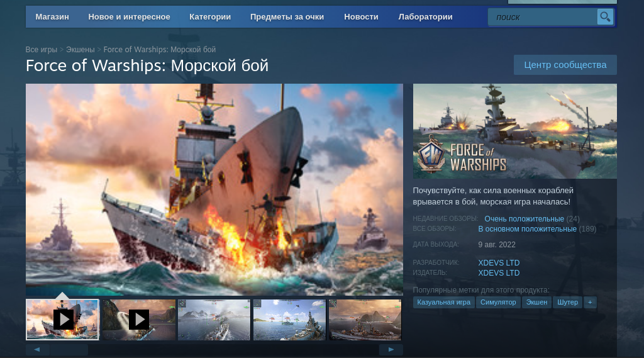Click breadcrumb Force of Warships: Морской бой
The width and height of the screenshot is (644, 358).
pyautogui.click(x=159, y=49)
